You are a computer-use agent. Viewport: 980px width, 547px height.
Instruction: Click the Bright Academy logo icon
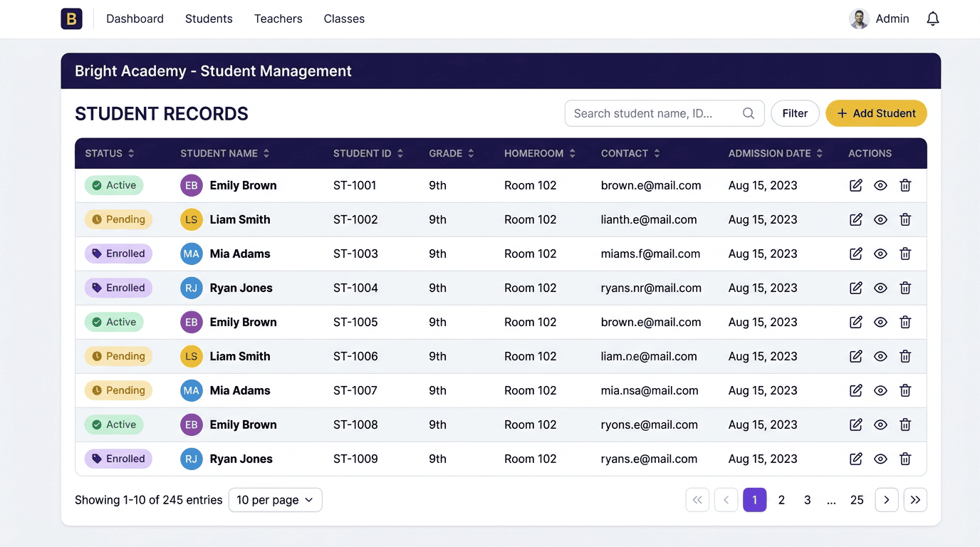[71, 19]
